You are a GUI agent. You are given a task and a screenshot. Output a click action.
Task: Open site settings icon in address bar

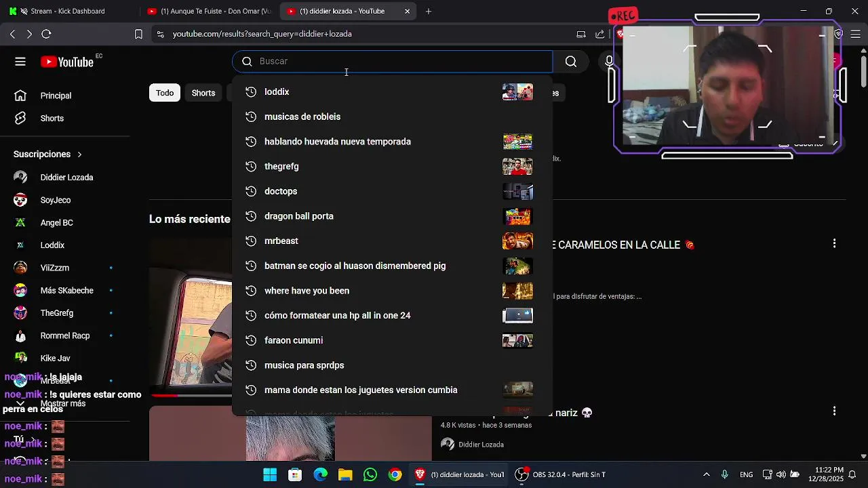tap(160, 34)
